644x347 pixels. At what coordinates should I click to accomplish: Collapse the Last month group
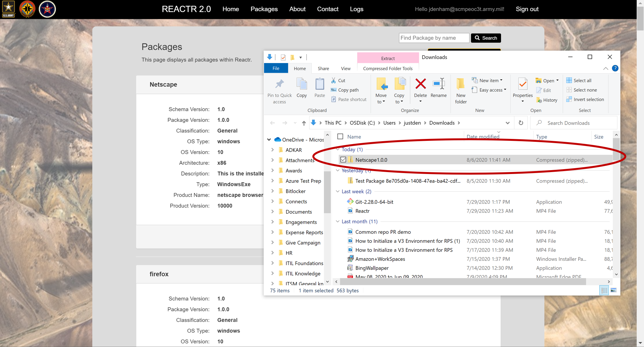click(338, 221)
